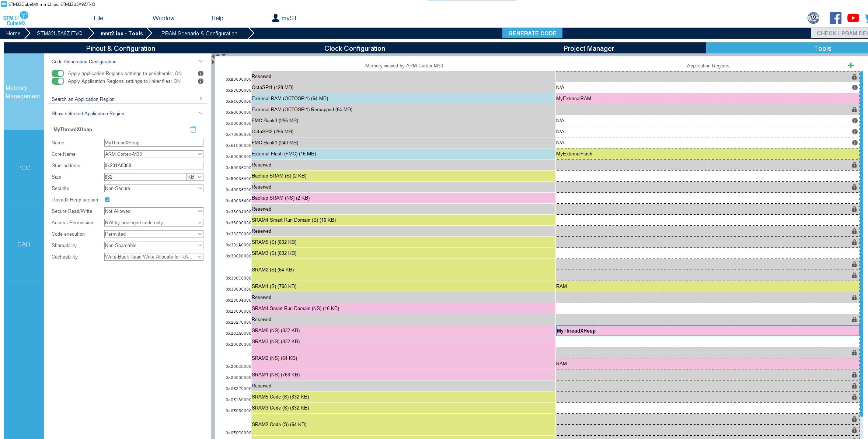Click lock icon on Reserved row at 0x28004000
The width and height of the screenshot is (868, 439).
tap(854, 297)
